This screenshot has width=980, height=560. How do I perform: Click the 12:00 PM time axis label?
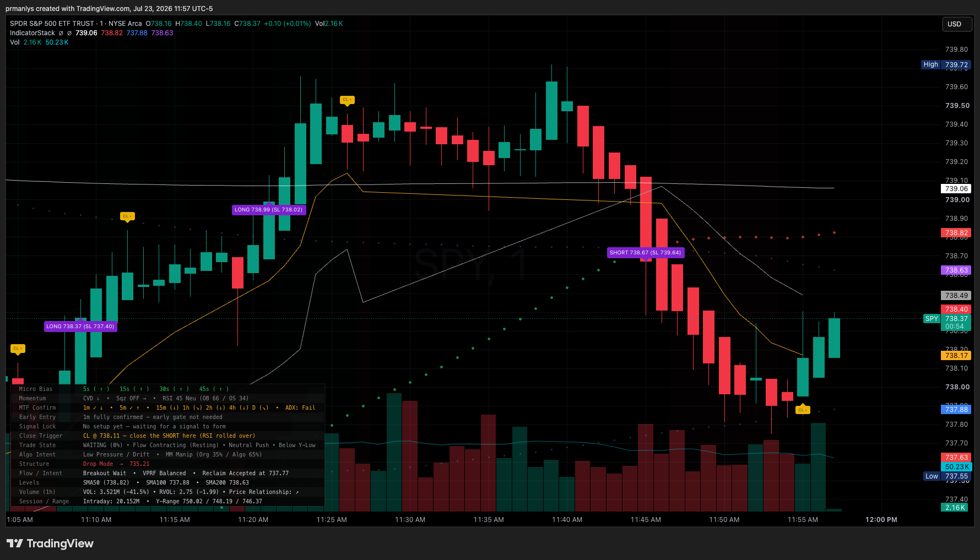point(881,520)
